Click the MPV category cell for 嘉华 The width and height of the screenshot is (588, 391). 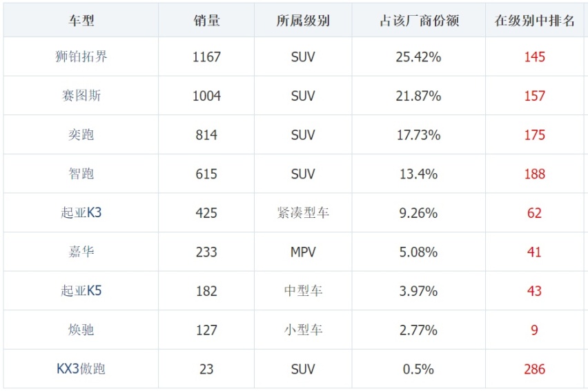click(303, 252)
